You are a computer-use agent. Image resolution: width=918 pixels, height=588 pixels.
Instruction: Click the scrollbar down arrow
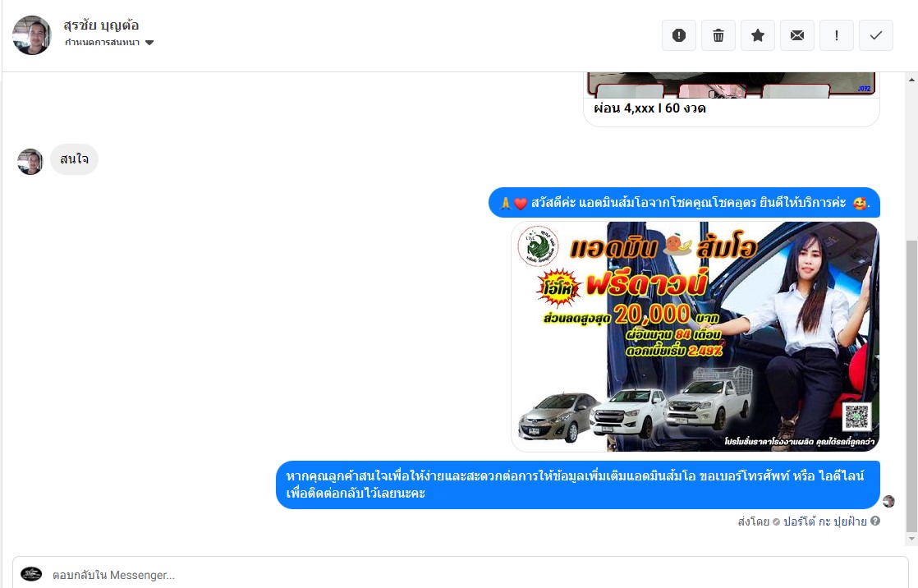911,538
